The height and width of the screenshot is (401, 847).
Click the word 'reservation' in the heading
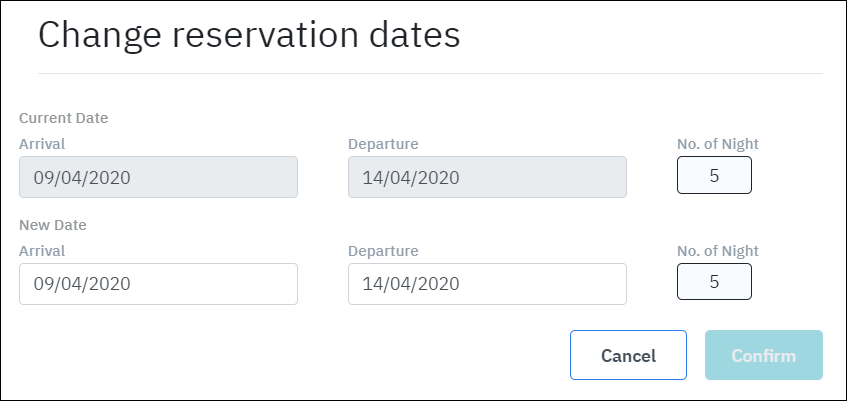[265, 34]
